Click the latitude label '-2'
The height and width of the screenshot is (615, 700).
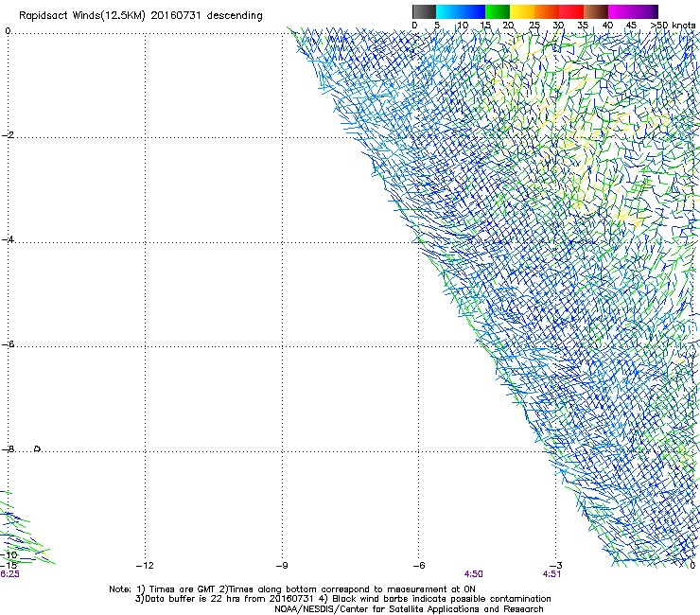click(x=9, y=135)
